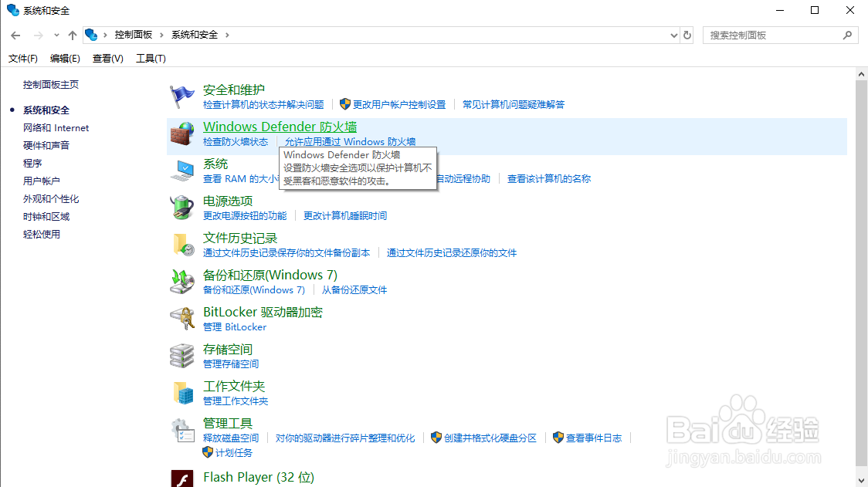Open Windows Defender 防火墙 heading link

pyautogui.click(x=280, y=127)
